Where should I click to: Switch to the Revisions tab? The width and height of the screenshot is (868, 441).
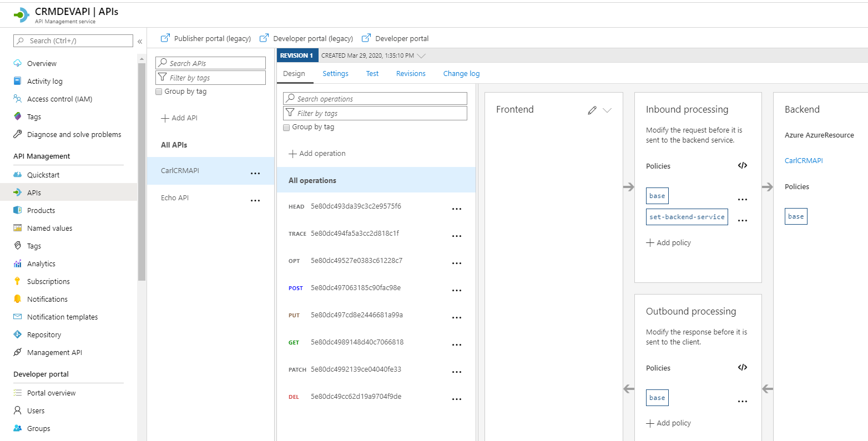click(411, 73)
